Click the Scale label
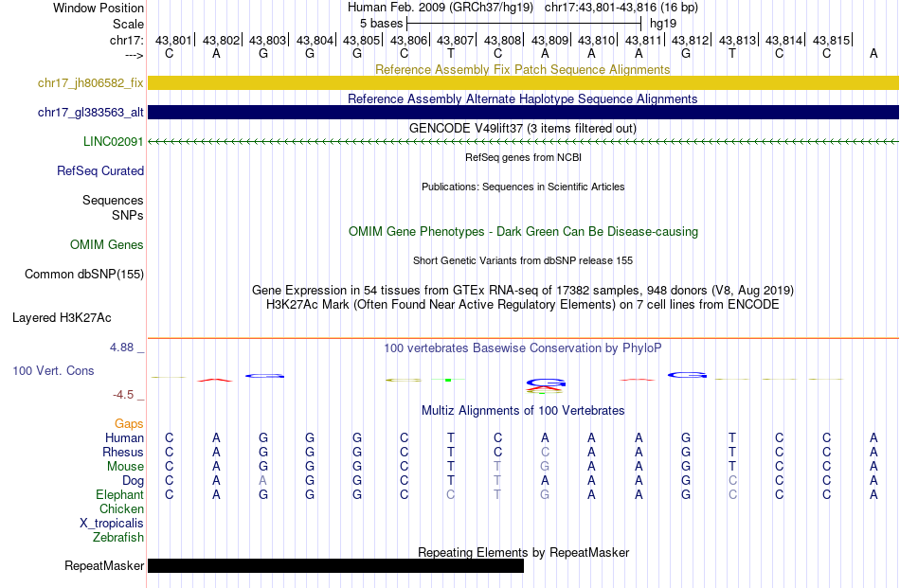This screenshot has height=588, width=900. [x=128, y=24]
